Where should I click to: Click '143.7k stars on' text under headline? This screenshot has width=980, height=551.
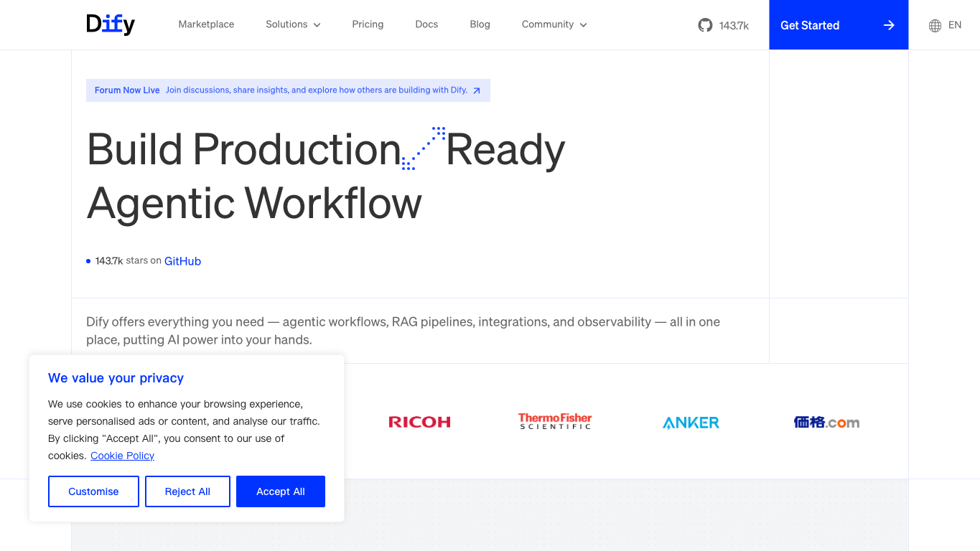click(128, 261)
